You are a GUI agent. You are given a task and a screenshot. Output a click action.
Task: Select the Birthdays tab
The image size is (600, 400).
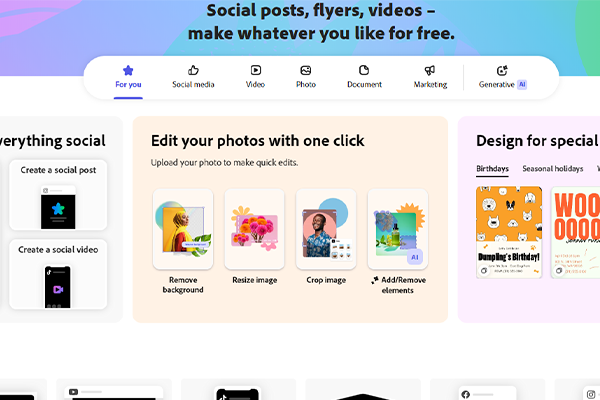492,169
